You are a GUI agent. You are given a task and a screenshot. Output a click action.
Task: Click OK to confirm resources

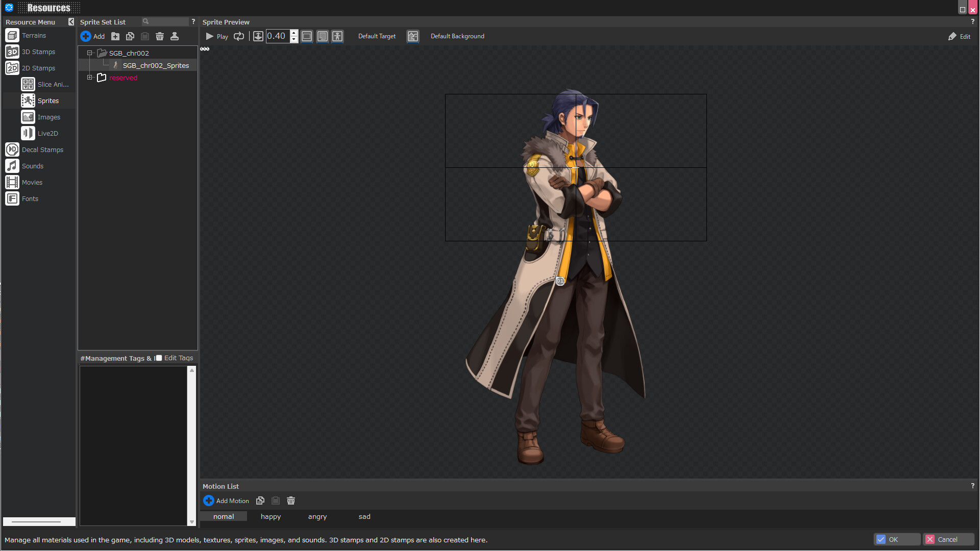[898, 540]
